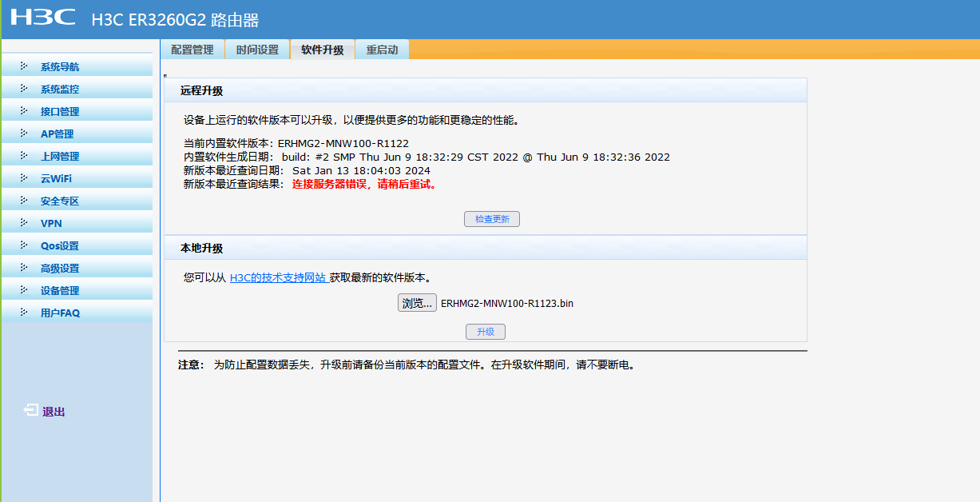Screen dimensions: 980x502
Task: Click the 注意 warning note text
Action: 406,365
